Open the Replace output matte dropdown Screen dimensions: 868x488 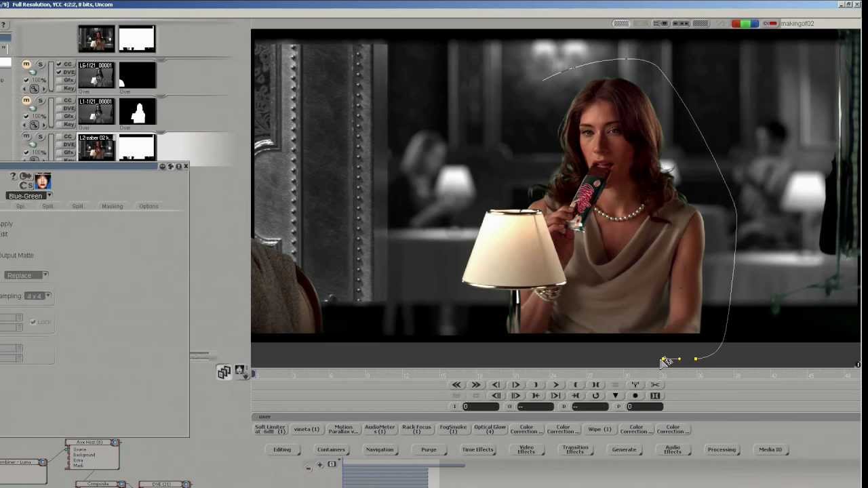click(x=26, y=275)
